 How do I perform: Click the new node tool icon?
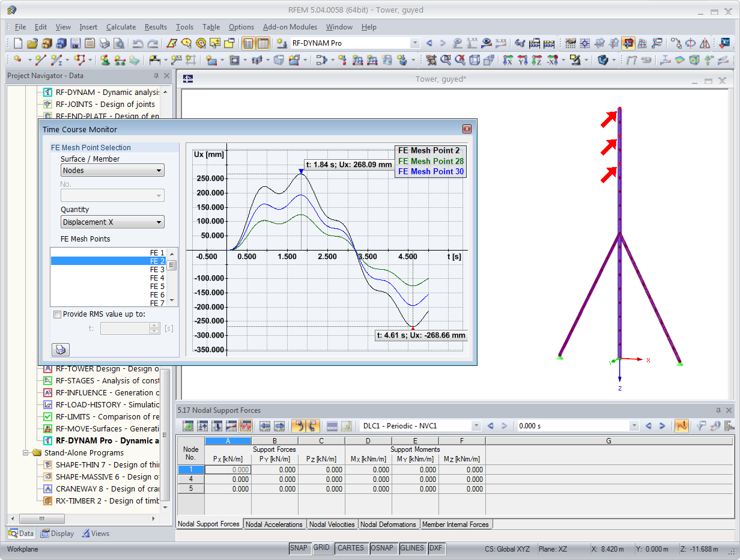(x=17, y=60)
